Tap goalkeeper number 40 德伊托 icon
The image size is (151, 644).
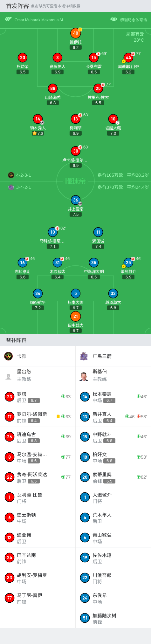(76, 33)
